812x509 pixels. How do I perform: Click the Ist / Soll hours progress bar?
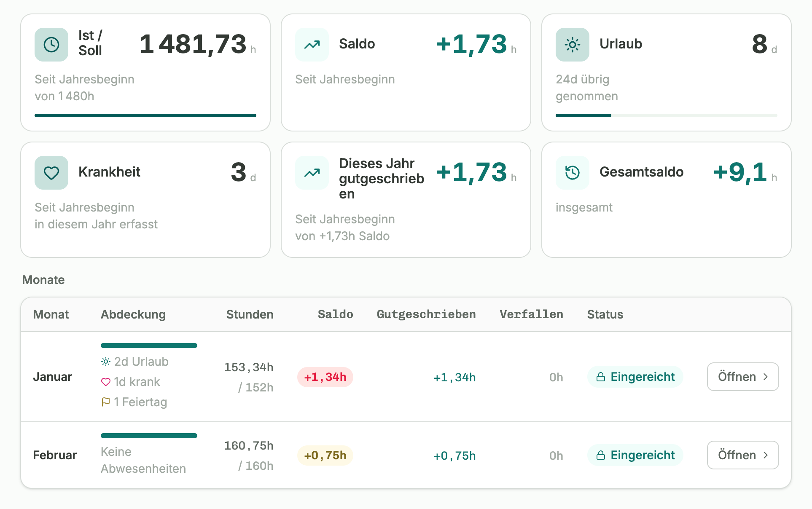click(x=145, y=115)
